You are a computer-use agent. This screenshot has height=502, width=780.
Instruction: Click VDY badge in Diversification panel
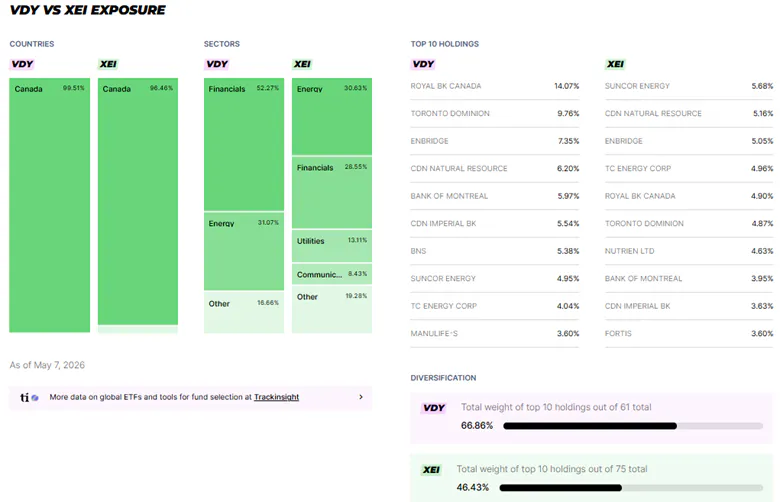tap(434, 408)
